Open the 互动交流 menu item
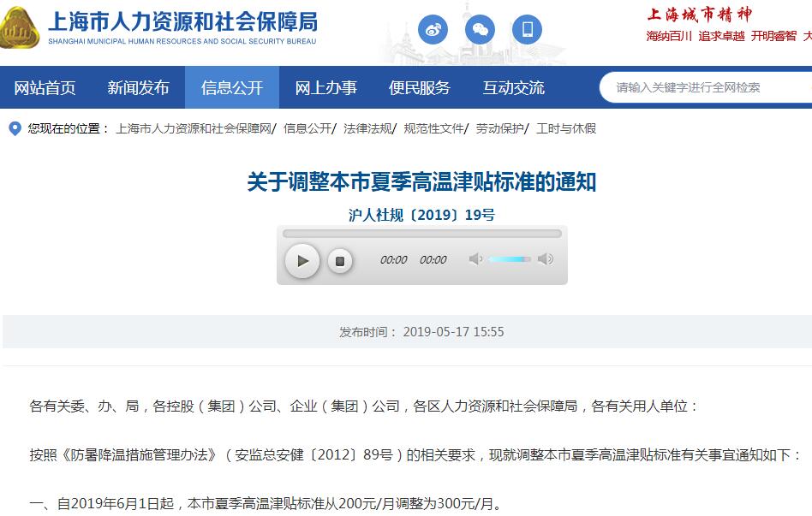The width and height of the screenshot is (812, 516). (514, 87)
